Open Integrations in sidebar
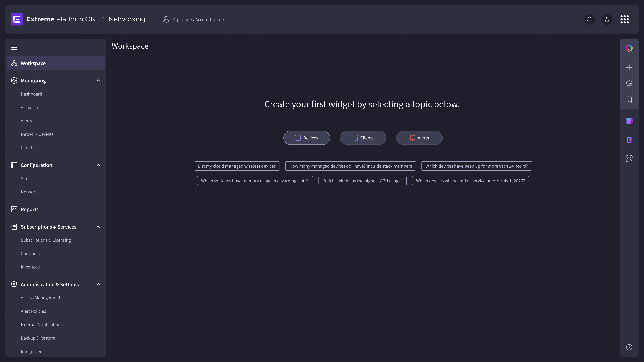 (33, 351)
